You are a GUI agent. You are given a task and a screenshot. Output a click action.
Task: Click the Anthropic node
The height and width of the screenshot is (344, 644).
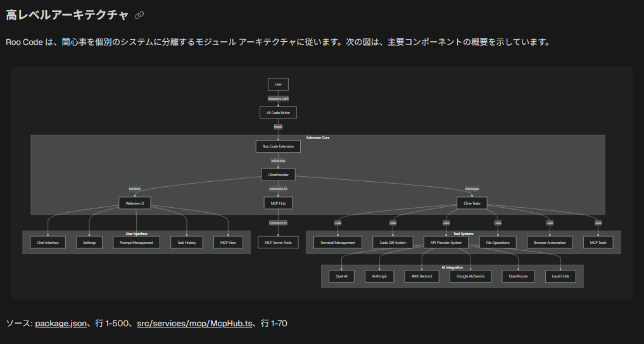pos(379,276)
